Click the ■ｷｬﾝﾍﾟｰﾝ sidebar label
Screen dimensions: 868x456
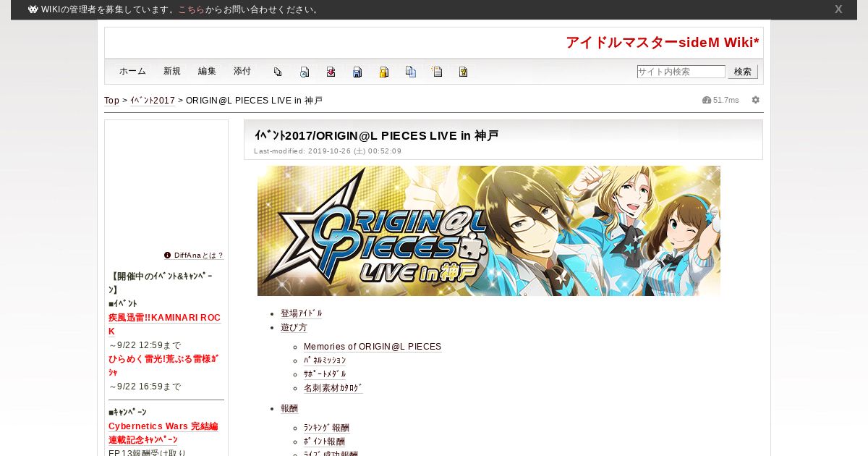(x=127, y=413)
